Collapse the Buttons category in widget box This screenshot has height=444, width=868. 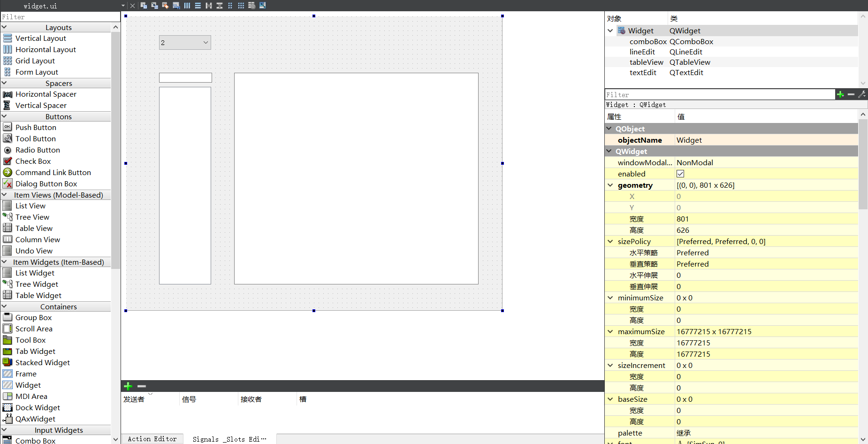coord(4,116)
